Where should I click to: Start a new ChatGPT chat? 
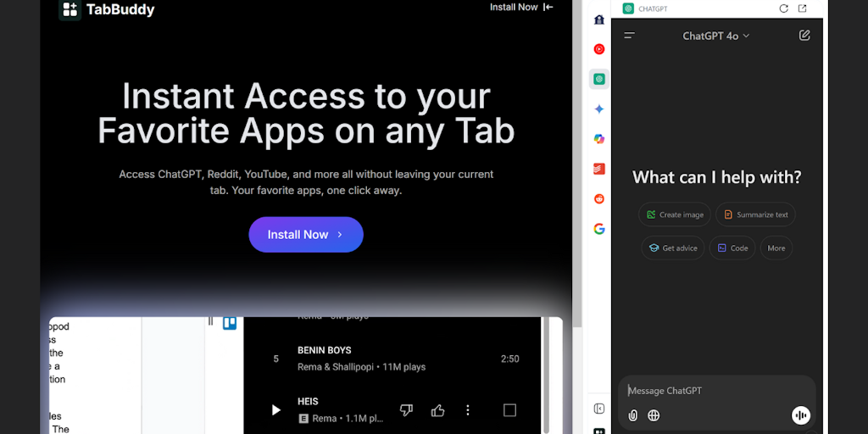coord(804,36)
